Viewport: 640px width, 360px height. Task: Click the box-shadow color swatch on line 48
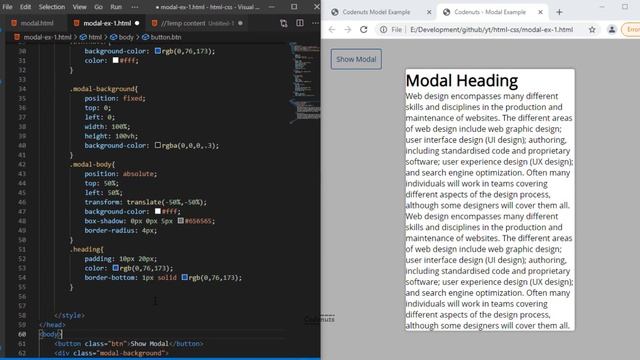180,221
